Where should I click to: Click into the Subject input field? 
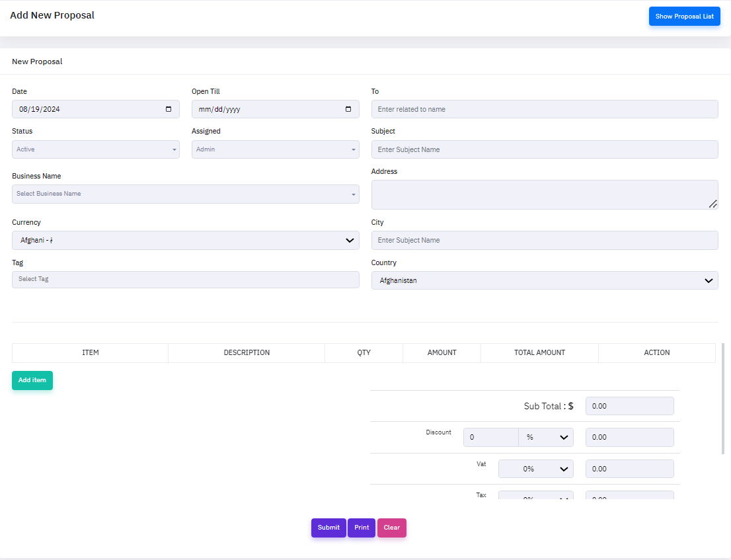click(545, 149)
